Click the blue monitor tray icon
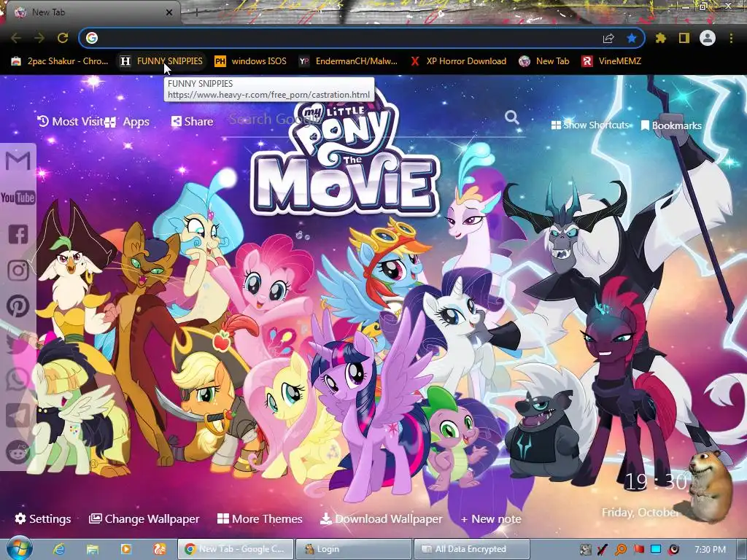Screen dimensions: 747x560 (x=656, y=550)
